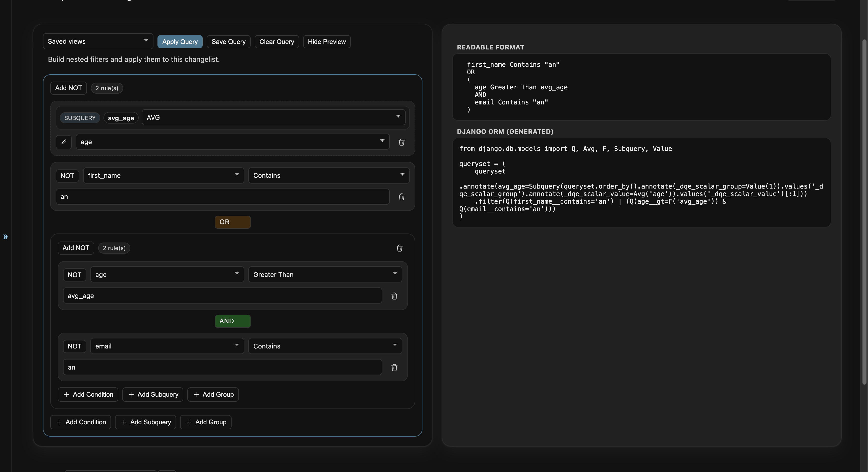The width and height of the screenshot is (868, 472).
Task: Click the 'age Greater Than avg_age' preview line
Action: (x=521, y=87)
